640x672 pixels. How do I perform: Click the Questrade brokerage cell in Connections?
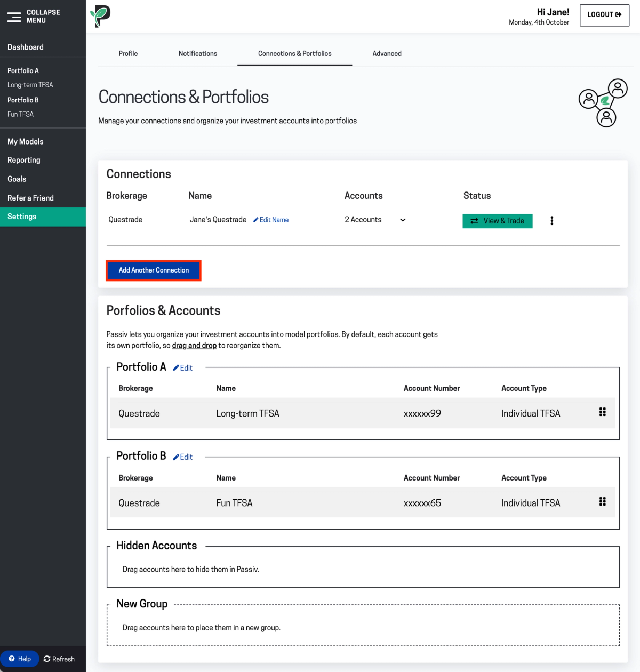(125, 220)
